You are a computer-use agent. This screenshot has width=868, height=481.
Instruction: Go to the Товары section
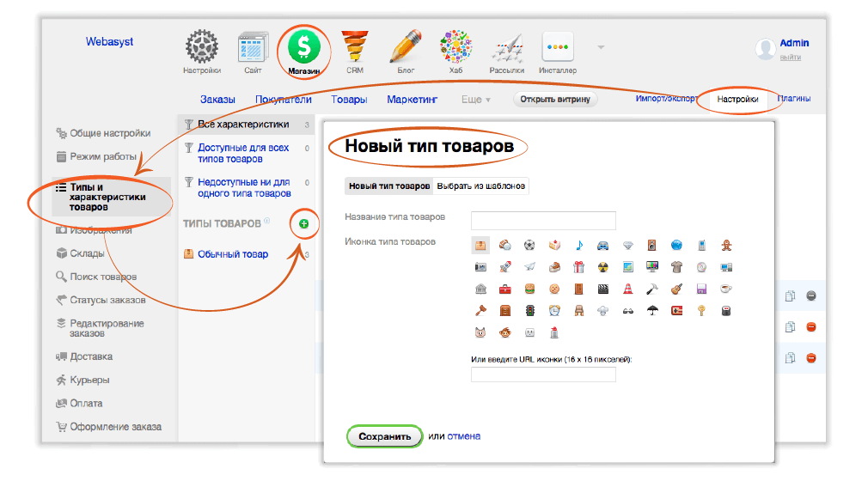(x=349, y=99)
